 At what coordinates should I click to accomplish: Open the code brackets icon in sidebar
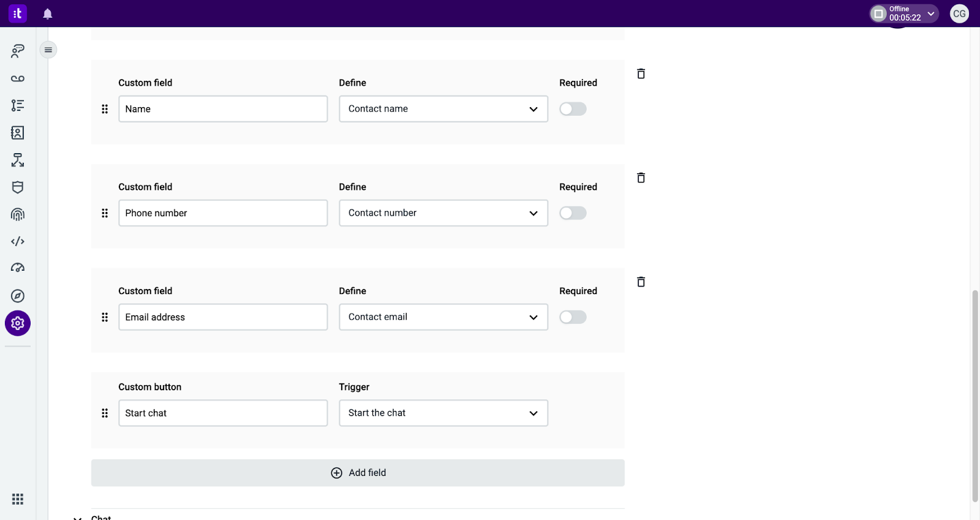(18, 241)
